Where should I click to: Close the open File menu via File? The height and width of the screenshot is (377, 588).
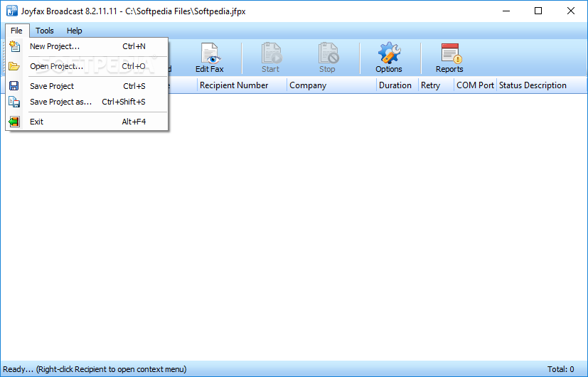(x=17, y=31)
